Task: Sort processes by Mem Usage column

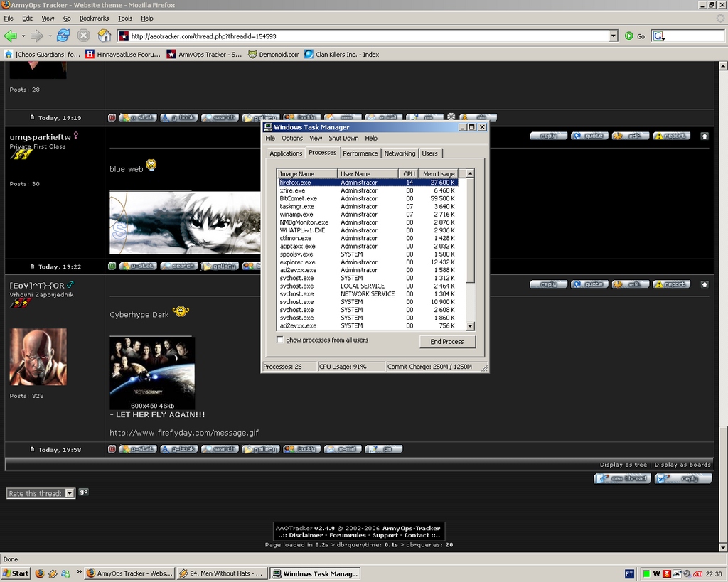Action: coord(439,173)
